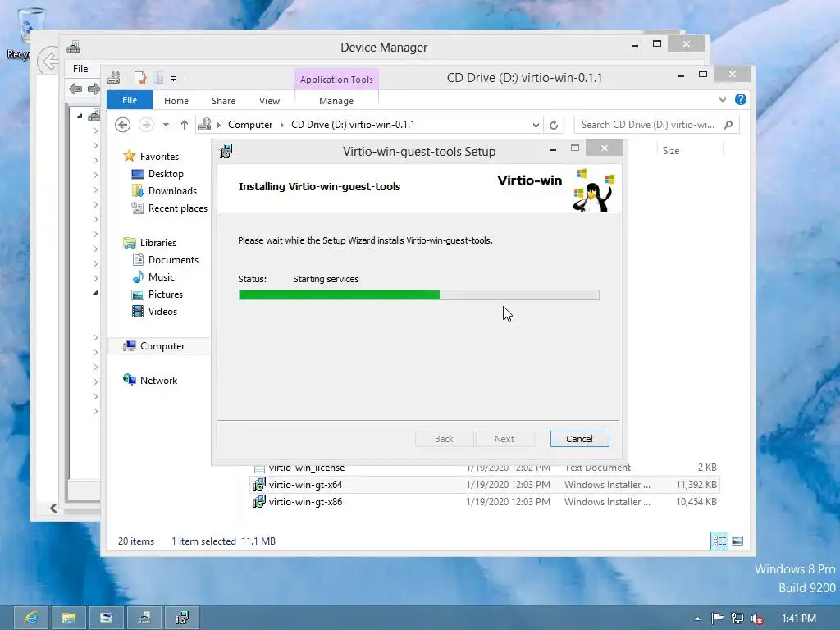Image resolution: width=840 pixels, height=630 pixels.
Task: Open recent locations dropdown arrow
Action: tap(166, 125)
